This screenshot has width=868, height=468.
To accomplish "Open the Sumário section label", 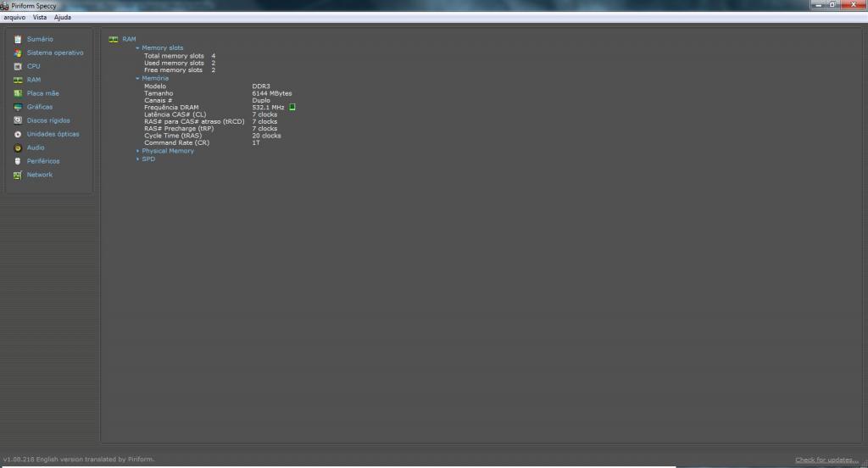I will [x=40, y=39].
